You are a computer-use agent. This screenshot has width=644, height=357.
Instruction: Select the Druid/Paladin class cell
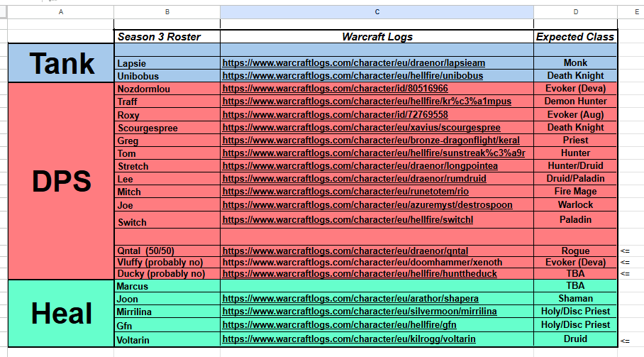(x=575, y=178)
